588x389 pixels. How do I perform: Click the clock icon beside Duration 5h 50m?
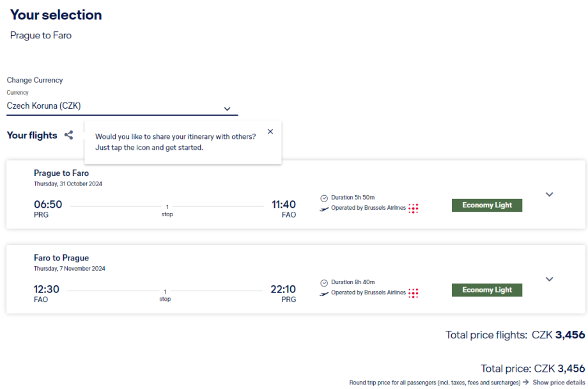(x=324, y=198)
